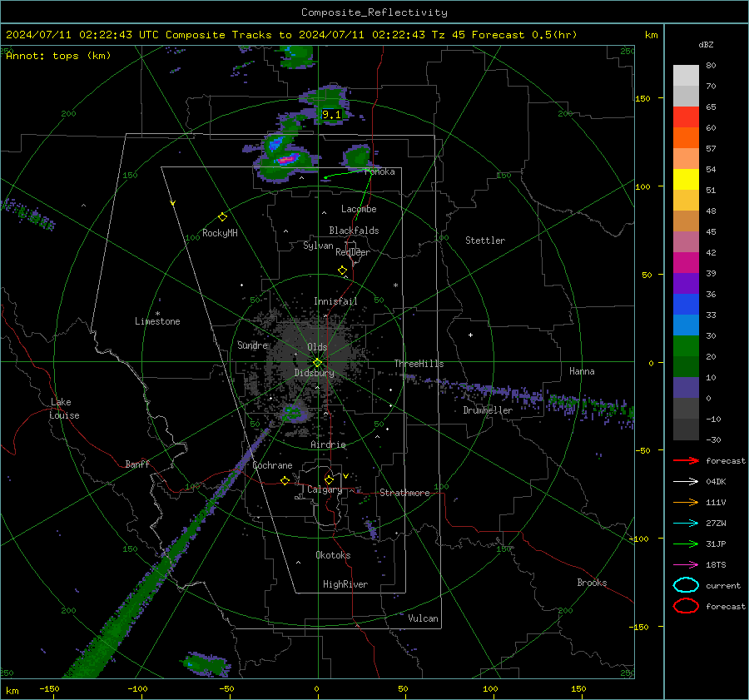The width and height of the screenshot is (749, 700).
Task: Click the red 65-60 dBZ color swatch
Action: click(686, 117)
